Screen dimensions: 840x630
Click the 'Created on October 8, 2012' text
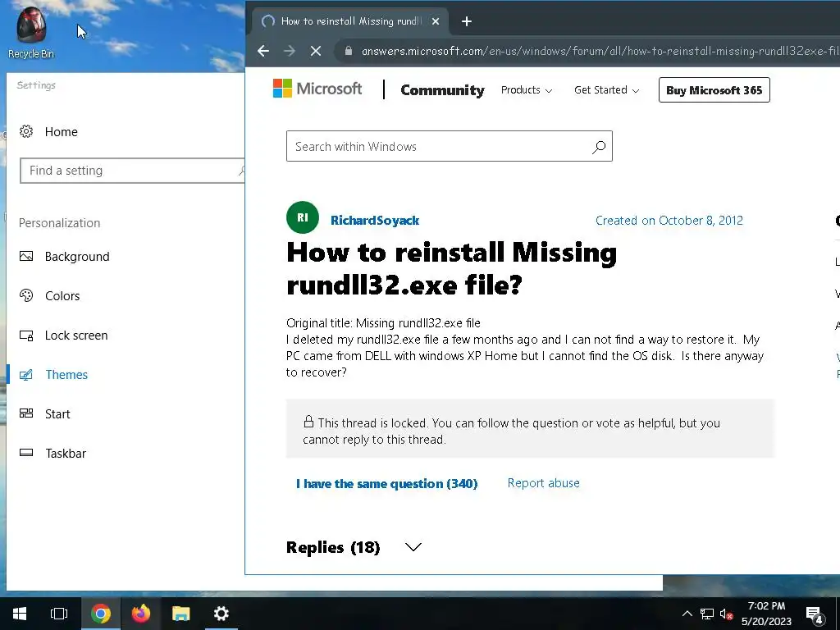[x=669, y=221]
